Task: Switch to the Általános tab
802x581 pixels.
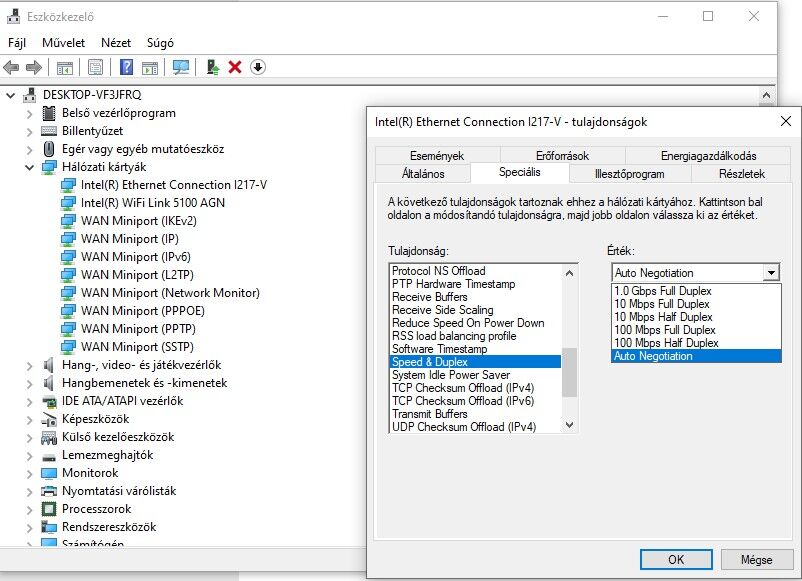Action: [423, 174]
